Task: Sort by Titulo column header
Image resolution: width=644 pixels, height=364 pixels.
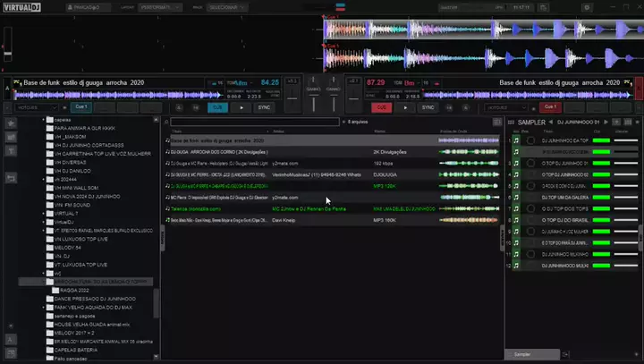Action: (177, 131)
